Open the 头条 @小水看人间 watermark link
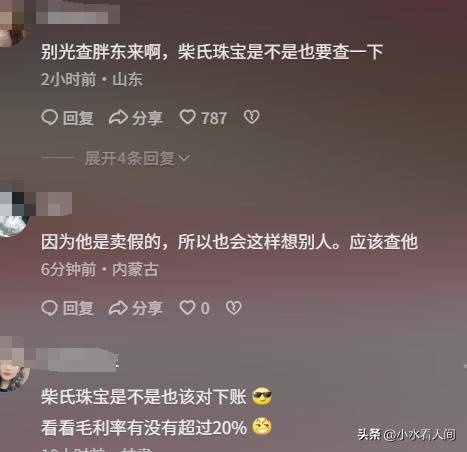The height and width of the screenshot is (452, 467). point(407,434)
